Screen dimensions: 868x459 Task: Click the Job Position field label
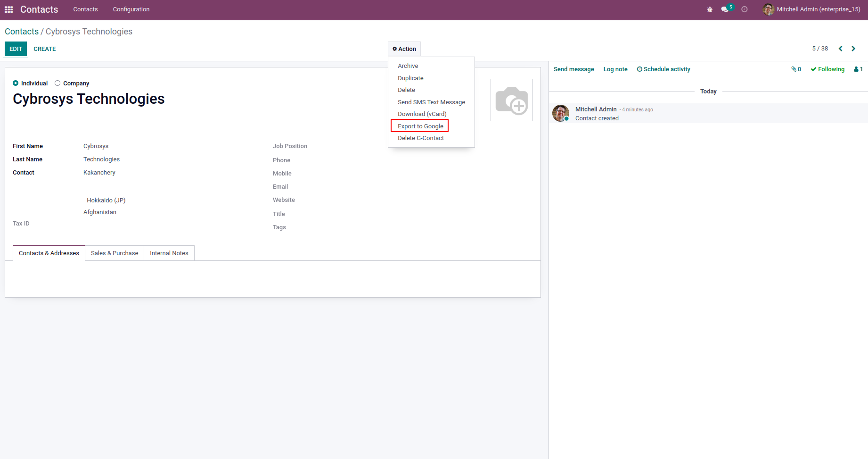290,146
